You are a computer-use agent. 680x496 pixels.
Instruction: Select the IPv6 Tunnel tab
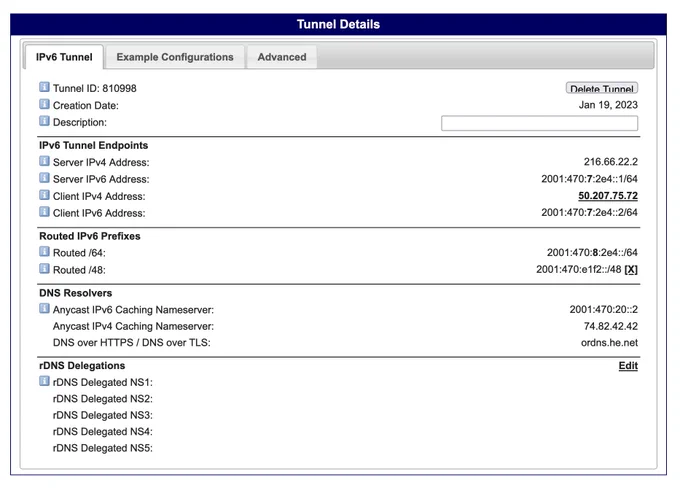point(64,57)
